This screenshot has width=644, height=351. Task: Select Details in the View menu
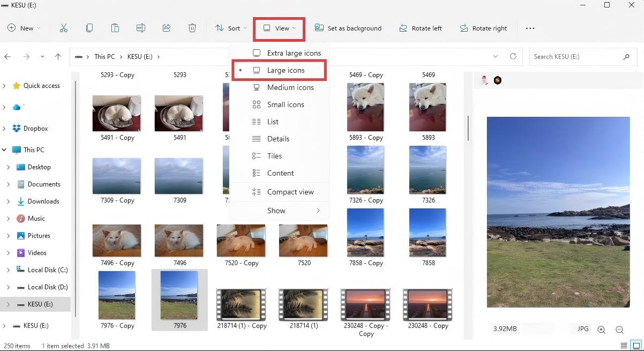278,139
